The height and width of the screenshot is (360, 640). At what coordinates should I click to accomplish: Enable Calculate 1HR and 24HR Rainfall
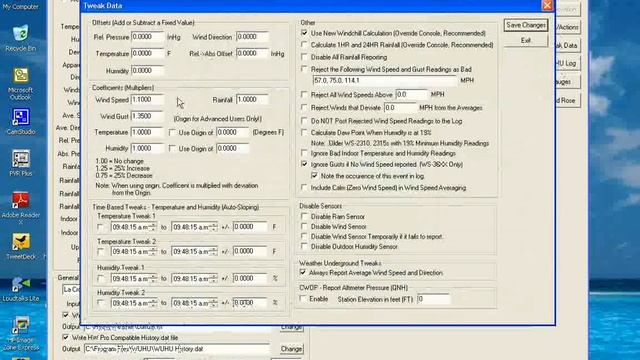click(304, 44)
